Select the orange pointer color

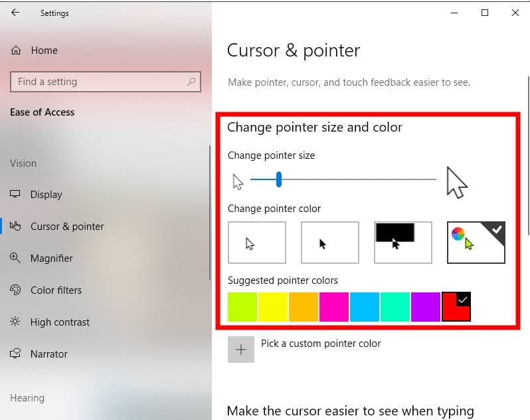pyautogui.click(x=304, y=307)
